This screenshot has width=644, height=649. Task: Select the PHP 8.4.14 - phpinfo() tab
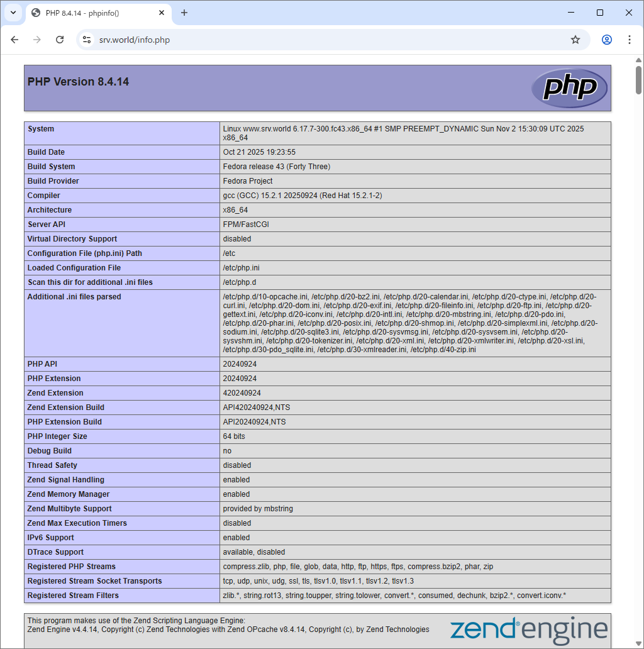point(94,13)
